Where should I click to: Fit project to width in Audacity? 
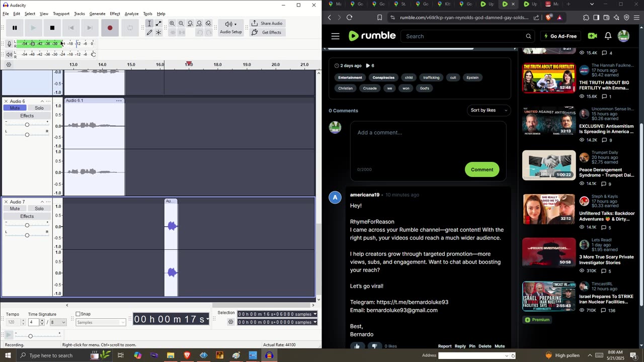(199, 24)
